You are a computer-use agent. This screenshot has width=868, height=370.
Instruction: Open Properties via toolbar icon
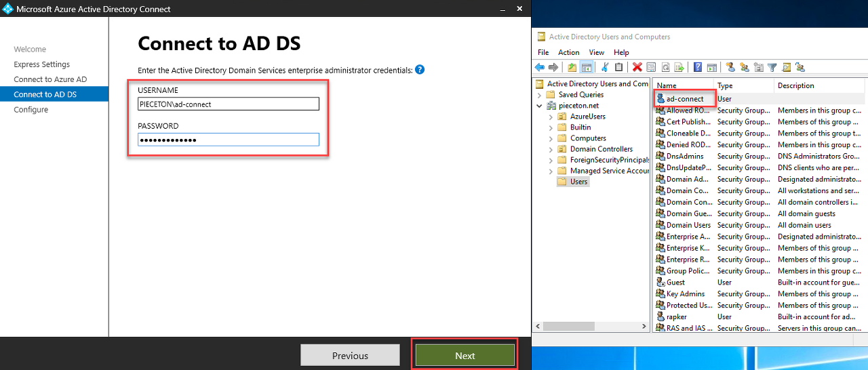click(x=651, y=67)
